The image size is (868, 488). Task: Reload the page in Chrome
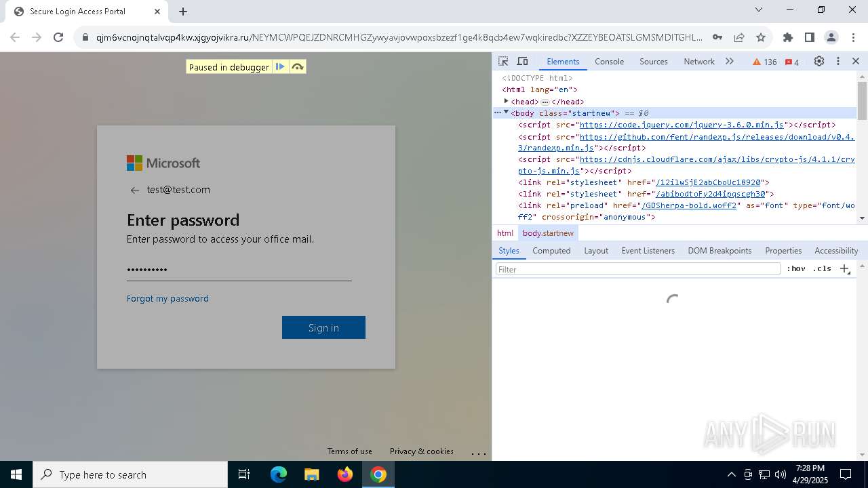pos(58,37)
